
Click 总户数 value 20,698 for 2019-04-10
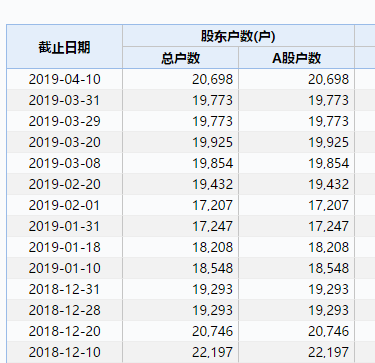(x=213, y=79)
